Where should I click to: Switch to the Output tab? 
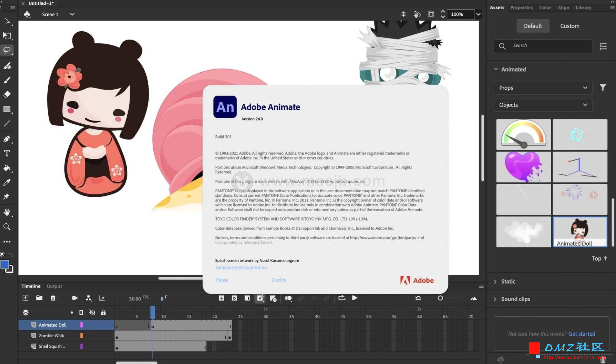coord(54,286)
